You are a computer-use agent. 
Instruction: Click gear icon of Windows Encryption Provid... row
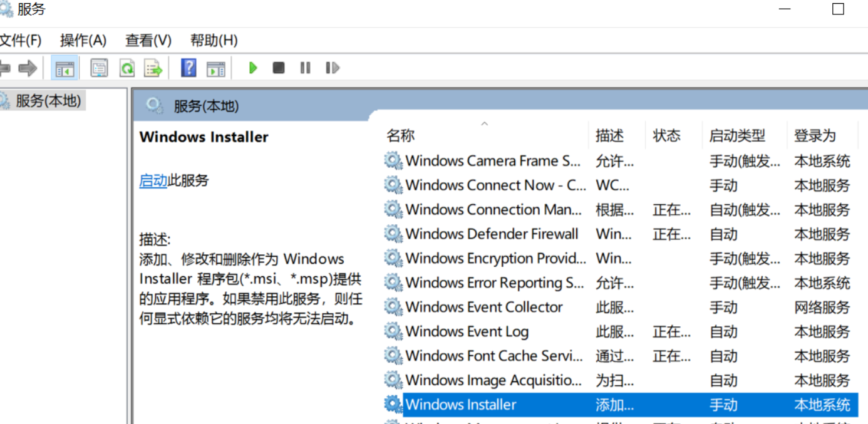pos(393,258)
